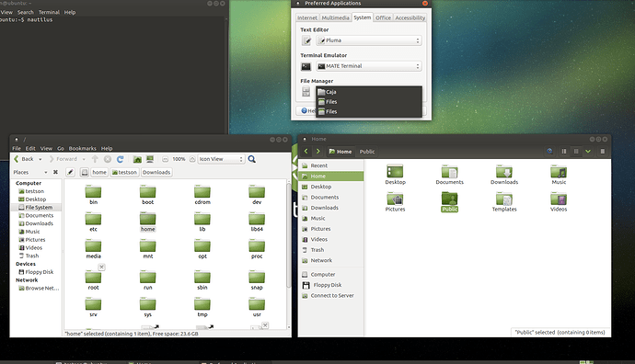Open Downloads folder icon in Files window
This screenshot has width=635, height=364.
(x=504, y=175)
